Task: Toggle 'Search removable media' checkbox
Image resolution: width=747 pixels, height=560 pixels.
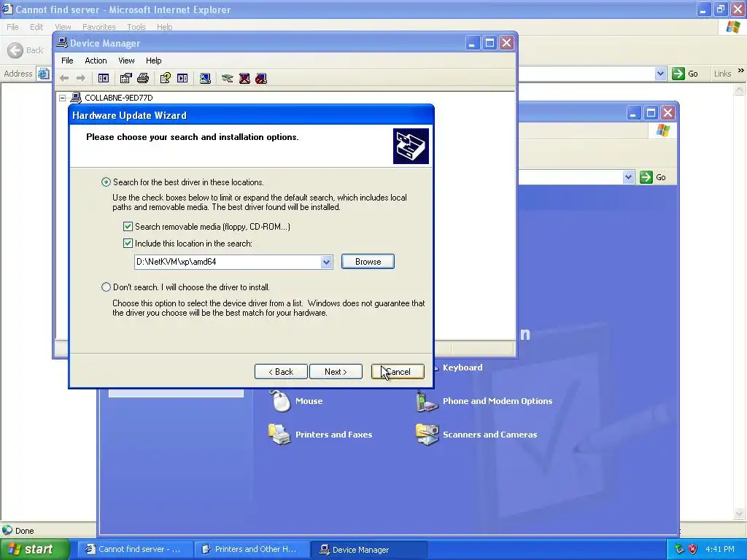Action: point(128,226)
